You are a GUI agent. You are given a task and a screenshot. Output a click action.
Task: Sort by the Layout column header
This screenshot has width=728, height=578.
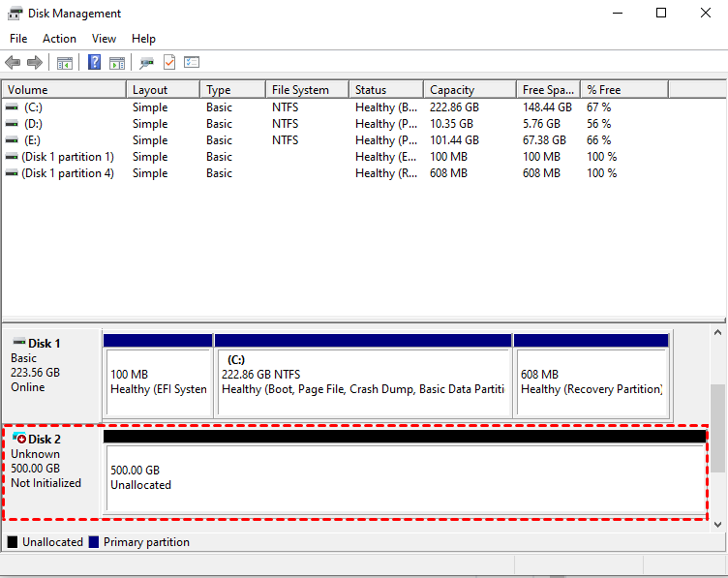pos(163,90)
